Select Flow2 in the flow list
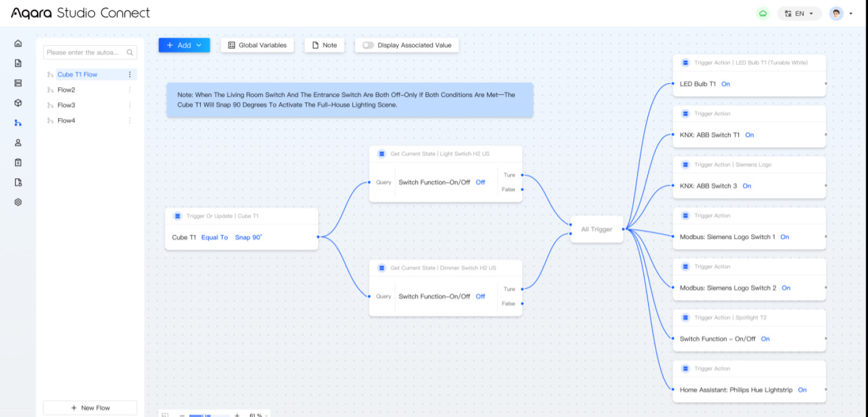 [x=67, y=90]
